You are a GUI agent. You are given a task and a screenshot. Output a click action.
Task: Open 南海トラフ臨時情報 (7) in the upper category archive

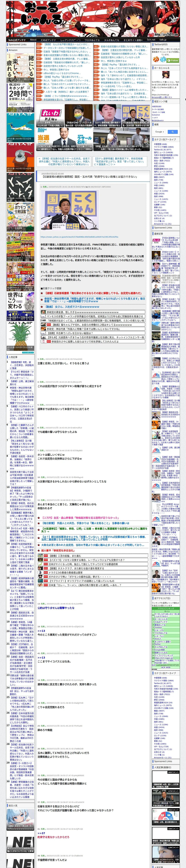[164, 158]
